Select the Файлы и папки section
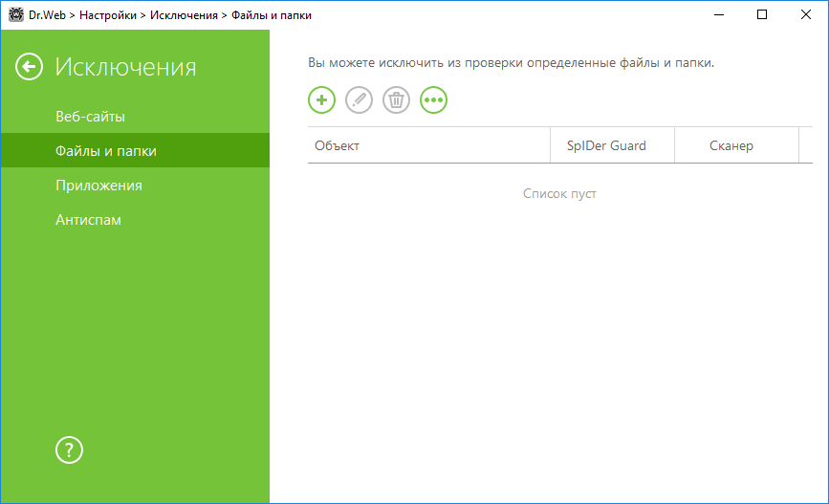 (x=136, y=151)
